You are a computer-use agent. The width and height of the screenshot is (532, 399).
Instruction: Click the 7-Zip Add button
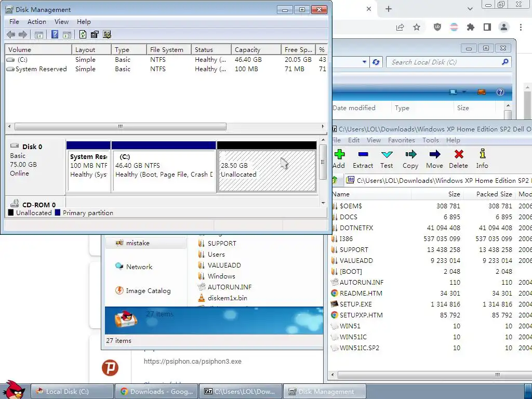click(339, 159)
